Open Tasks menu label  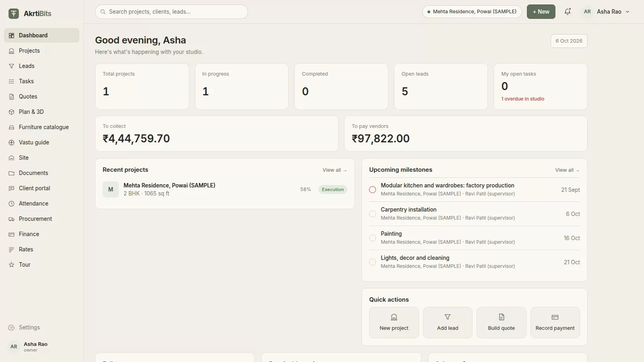point(26,81)
